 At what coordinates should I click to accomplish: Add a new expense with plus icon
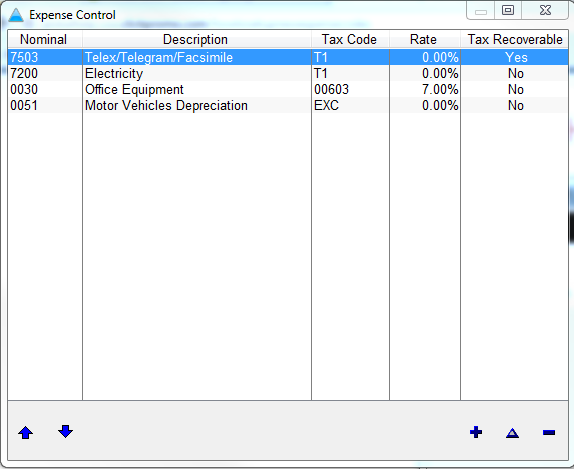click(476, 432)
